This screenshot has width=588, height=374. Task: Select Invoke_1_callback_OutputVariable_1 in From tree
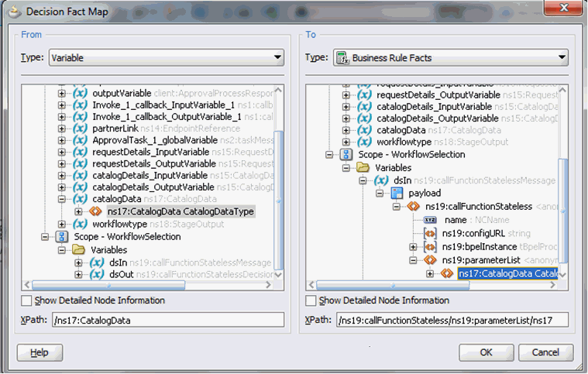pyautogui.click(x=167, y=117)
